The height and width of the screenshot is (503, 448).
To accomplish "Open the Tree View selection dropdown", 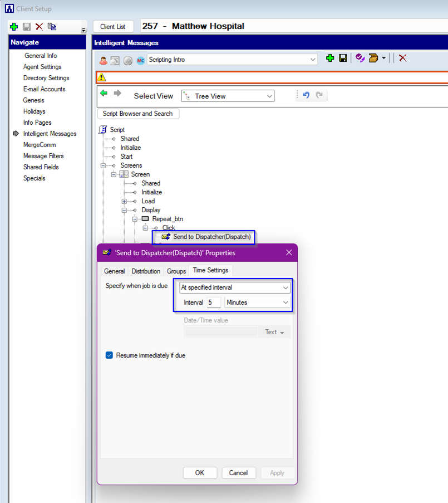I will coord(269,96).
